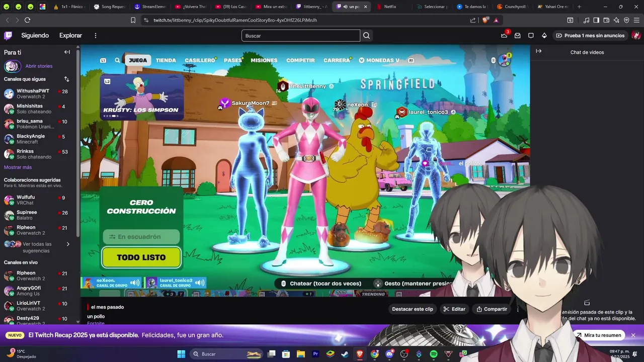Click Mostrar más under followed channels
Image resolution: width=644 pixels, height=362 pixels.
[x=18, y=167]
